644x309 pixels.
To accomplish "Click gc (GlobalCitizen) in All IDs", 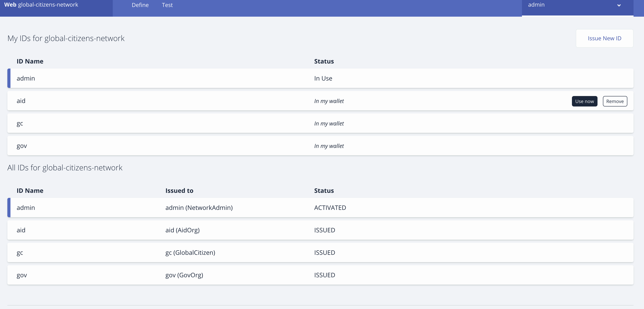I will tap(190, 252).
